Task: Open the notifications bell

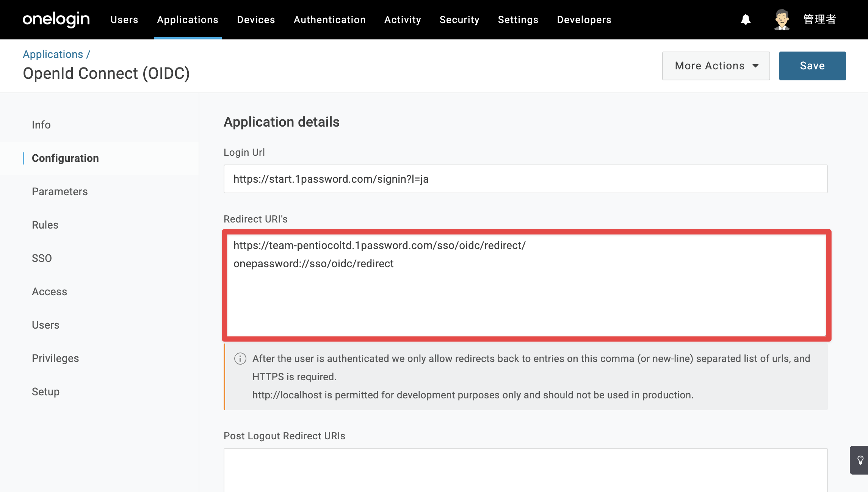Action: [746, 19]
